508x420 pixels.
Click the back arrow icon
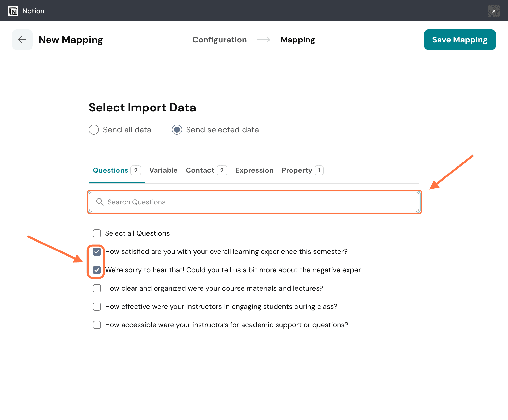[22, 40]
